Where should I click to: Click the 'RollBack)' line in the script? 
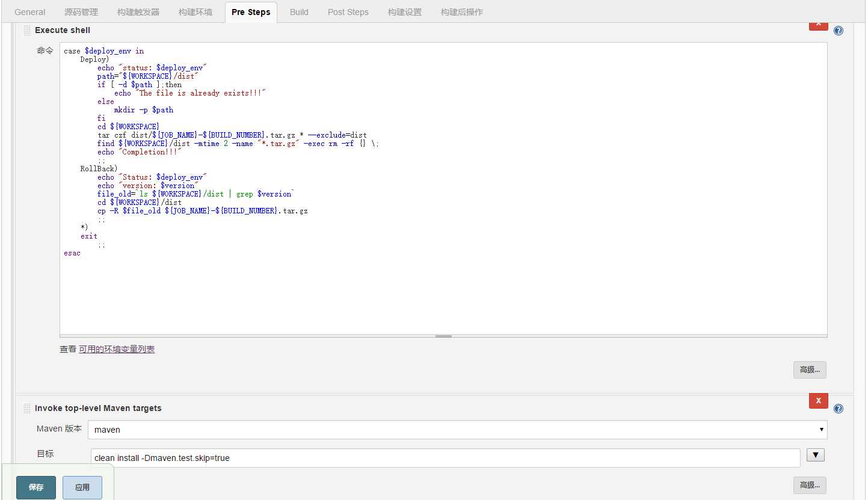[x=99, y=169]
